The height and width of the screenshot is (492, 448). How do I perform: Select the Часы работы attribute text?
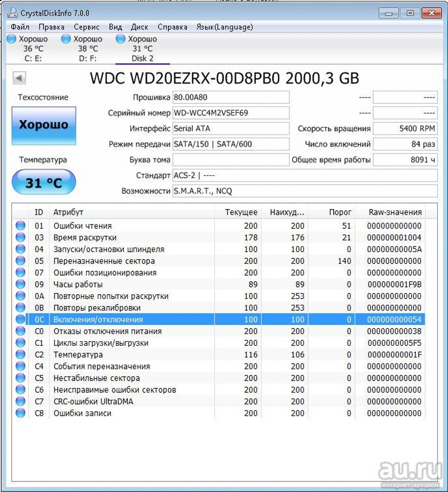[78, 285]
